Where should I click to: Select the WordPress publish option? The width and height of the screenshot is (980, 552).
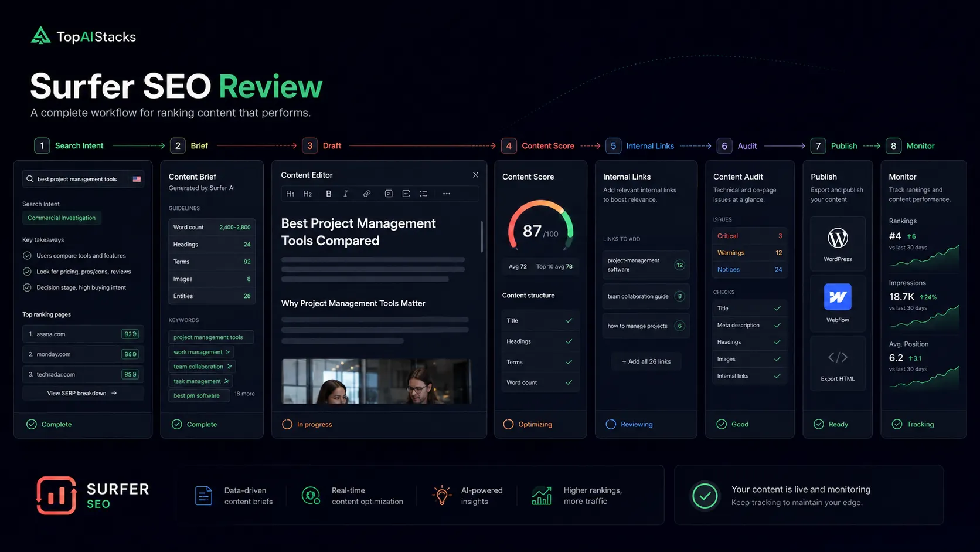(838, 243)
